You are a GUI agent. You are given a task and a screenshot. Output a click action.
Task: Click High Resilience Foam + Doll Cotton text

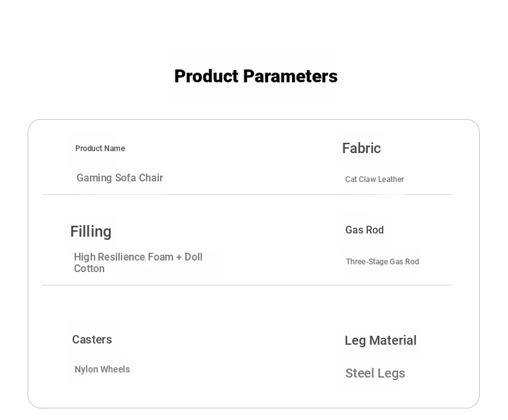[x=138, y=262]
